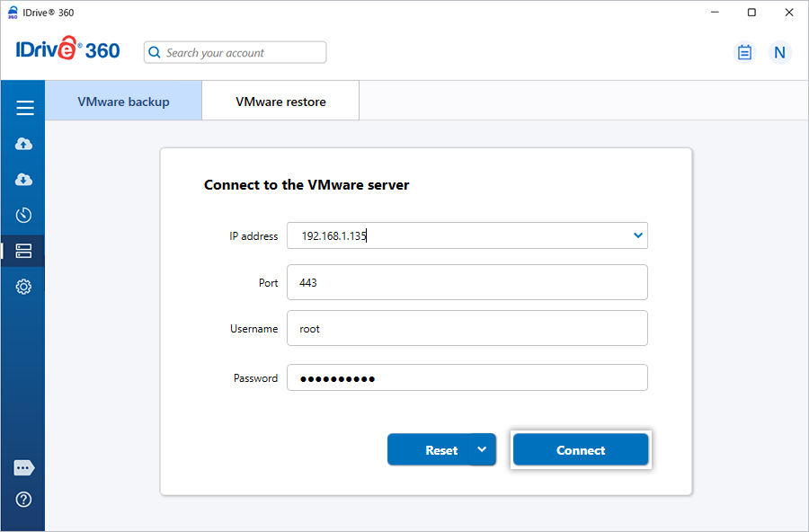Open the scheduler clock icon
This screenshot has height=532, width=809.
pos(23,215)
